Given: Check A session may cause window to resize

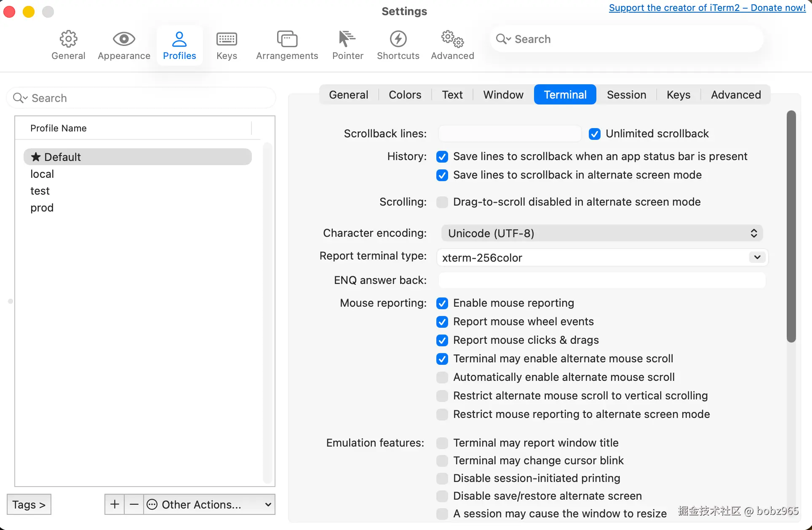Looking at the screenshot, I should point(442,514).
